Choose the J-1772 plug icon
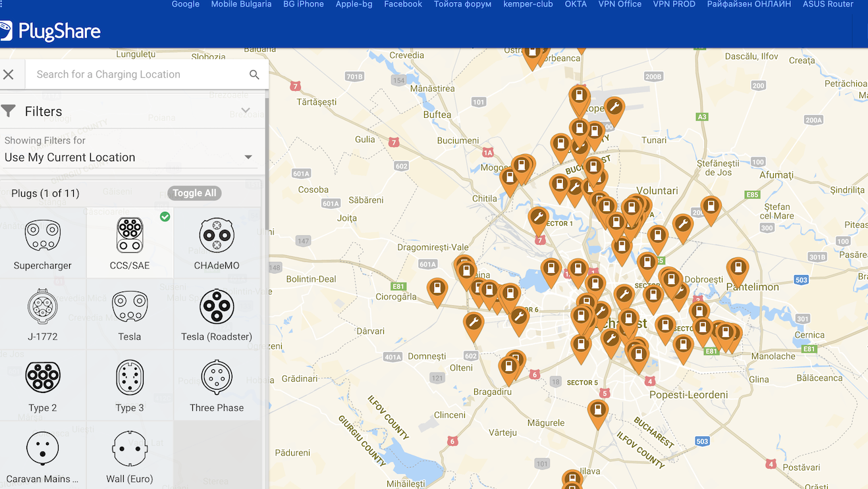The height and width of the screenshot is (489, 868). tap(43, 307)
